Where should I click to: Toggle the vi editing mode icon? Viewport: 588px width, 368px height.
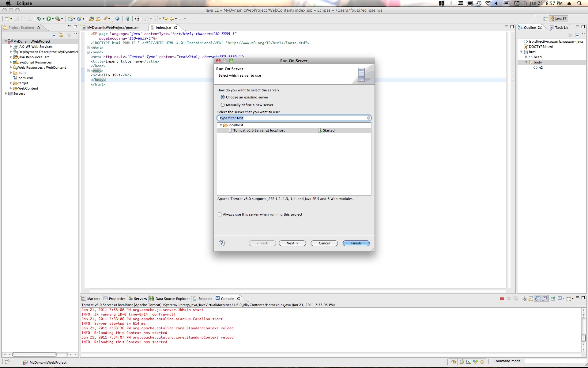[137, 19]
